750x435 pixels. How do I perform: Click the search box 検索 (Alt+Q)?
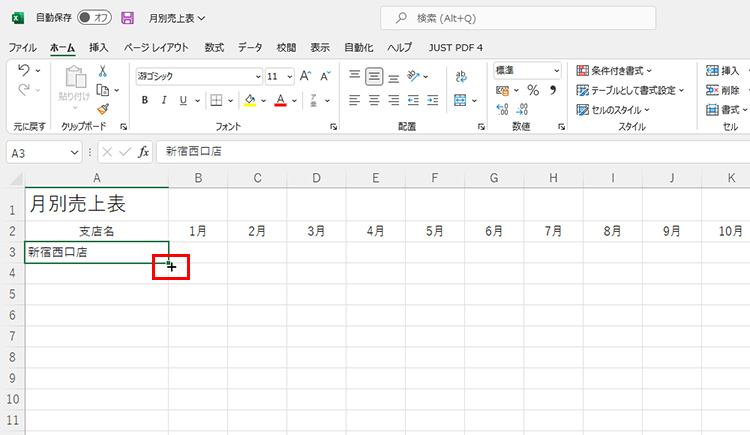pos(517,18)
